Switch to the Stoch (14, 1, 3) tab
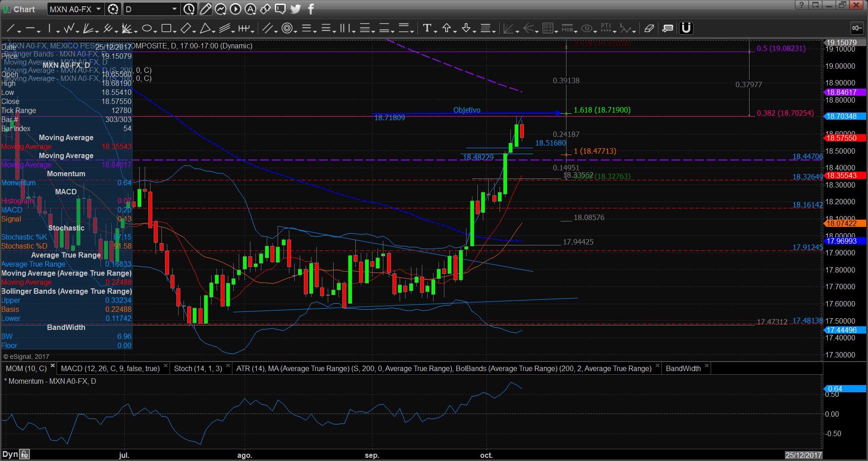This screenshot has width=868, height=461. point(198,369)
